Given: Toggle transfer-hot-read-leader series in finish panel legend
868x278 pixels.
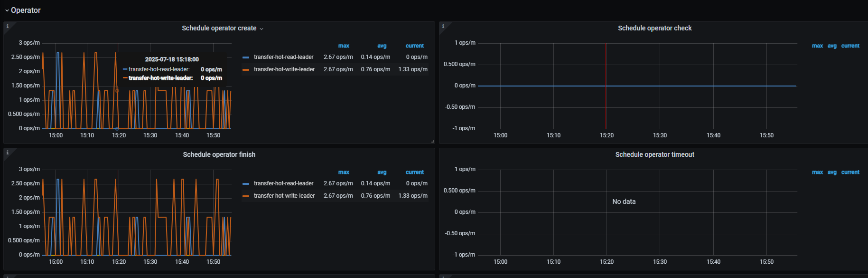Looking at the screenshot, I should point(283,183).
